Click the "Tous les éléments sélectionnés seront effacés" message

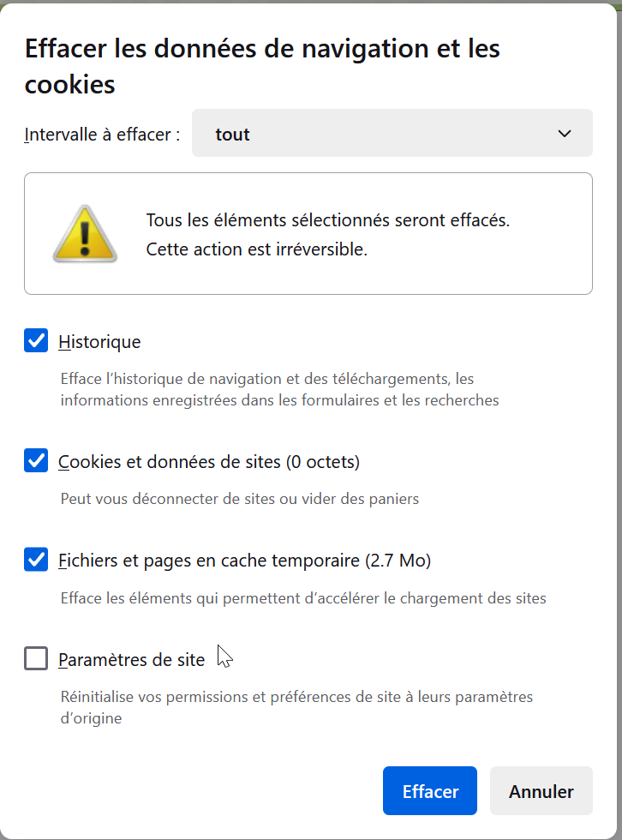tap(328, 220)
